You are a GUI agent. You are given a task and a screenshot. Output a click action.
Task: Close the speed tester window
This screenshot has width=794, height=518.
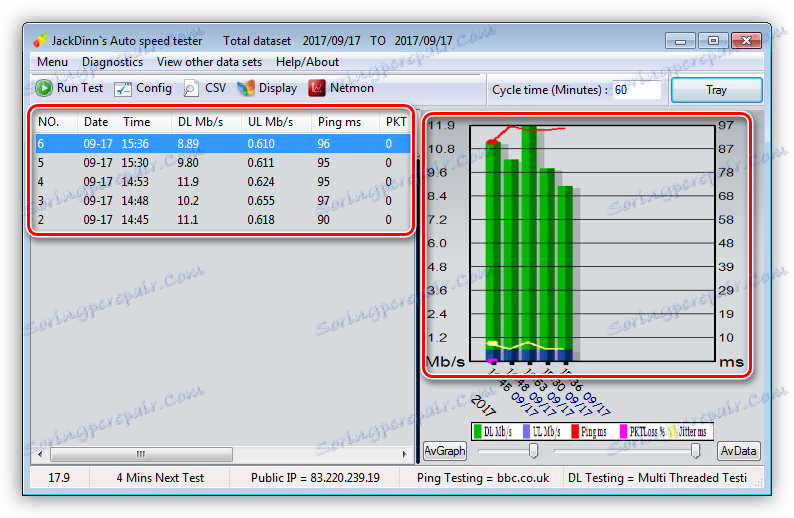tap(746, 41)
